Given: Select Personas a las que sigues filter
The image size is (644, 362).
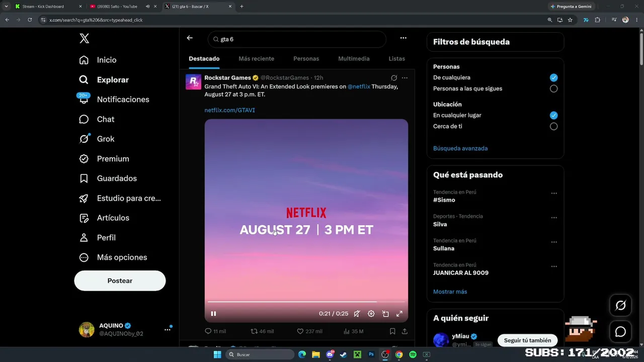Looking at the screenshot, I should [553, 88].
